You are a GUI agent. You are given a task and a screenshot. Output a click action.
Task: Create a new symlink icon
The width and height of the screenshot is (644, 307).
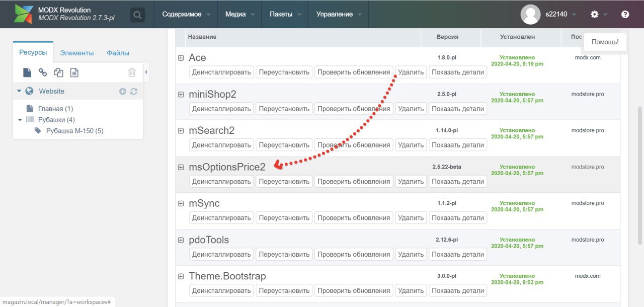pyautogui.click(x=58, y=72)
